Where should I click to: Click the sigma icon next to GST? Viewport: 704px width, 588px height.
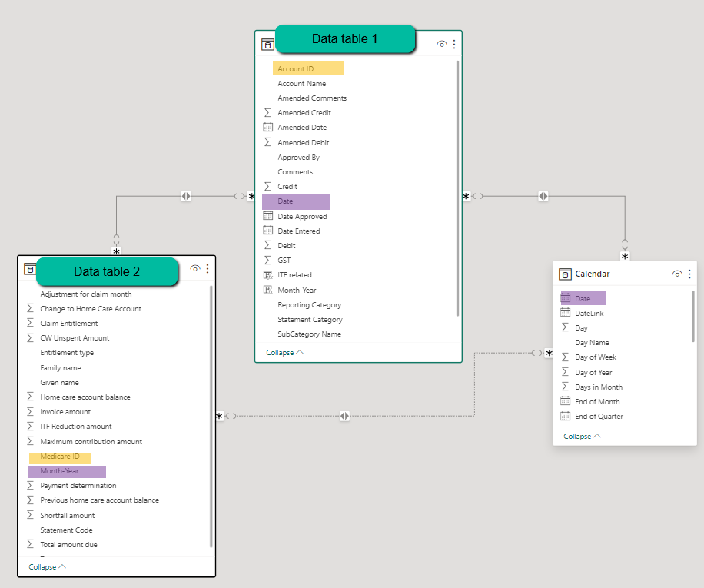[267, 260]
